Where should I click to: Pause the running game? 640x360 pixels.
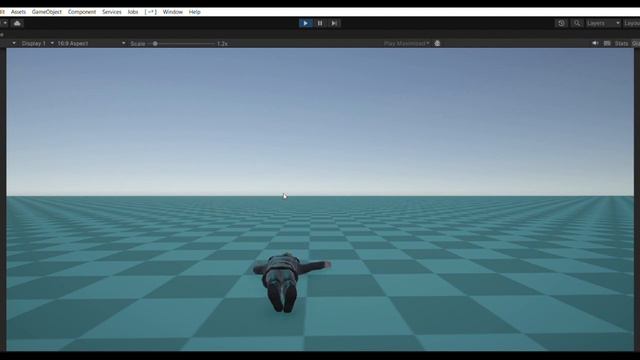point(320,23)
